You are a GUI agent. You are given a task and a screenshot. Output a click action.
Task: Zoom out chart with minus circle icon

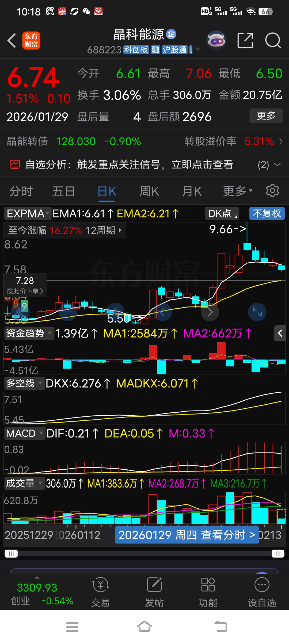(x=68, y=312)
